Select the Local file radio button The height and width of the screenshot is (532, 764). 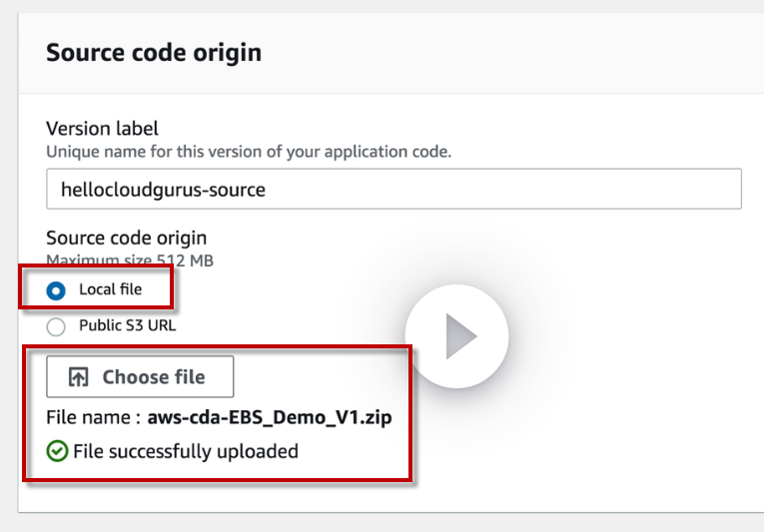click(57, 290)
